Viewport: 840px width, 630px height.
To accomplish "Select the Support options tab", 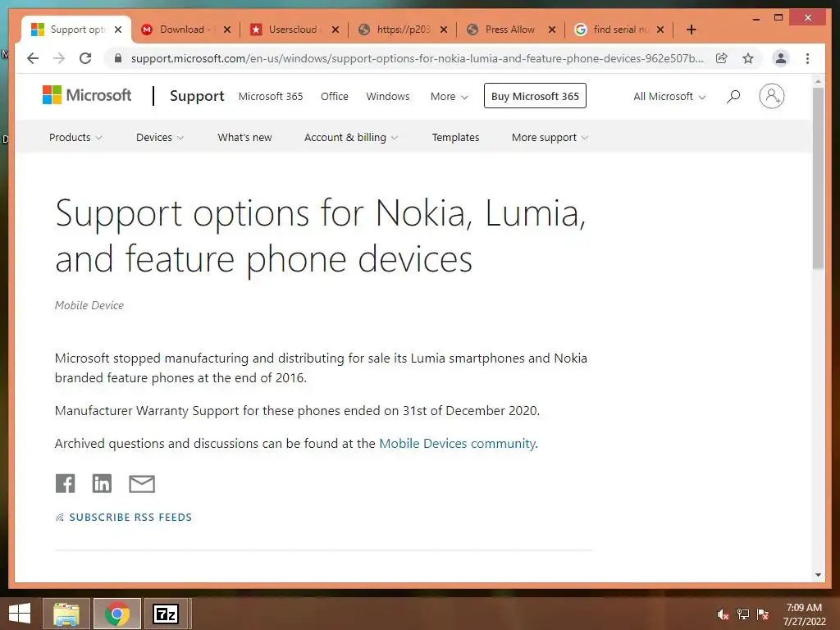I will pos(76,30).
